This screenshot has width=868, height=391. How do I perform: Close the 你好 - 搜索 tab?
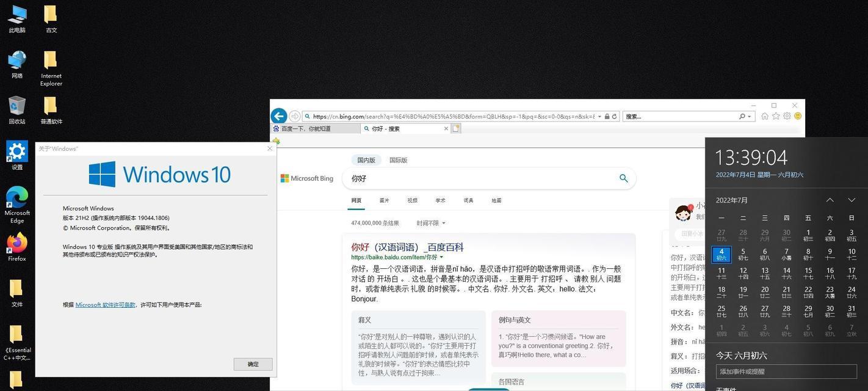tap(446, 128)
